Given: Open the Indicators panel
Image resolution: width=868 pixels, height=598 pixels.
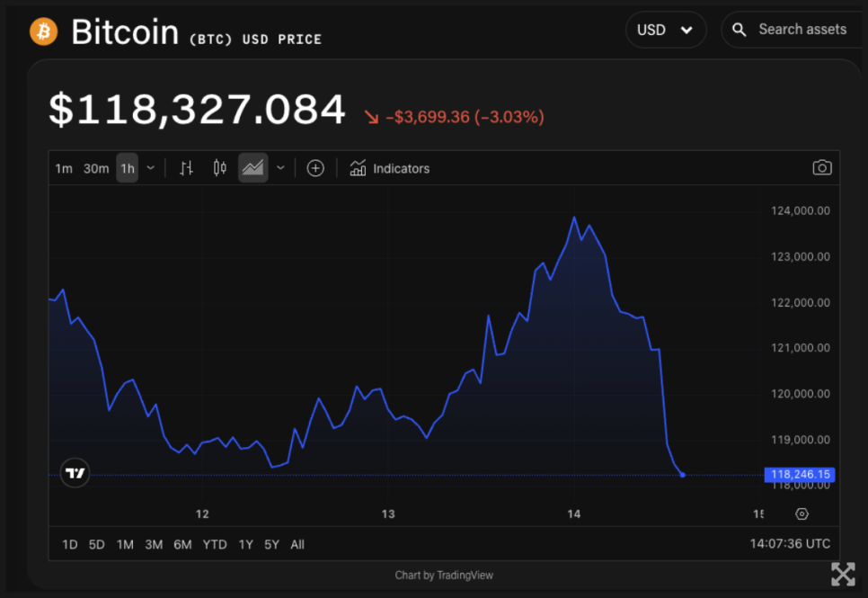Looking at the screenshot, I should [390, 168].
